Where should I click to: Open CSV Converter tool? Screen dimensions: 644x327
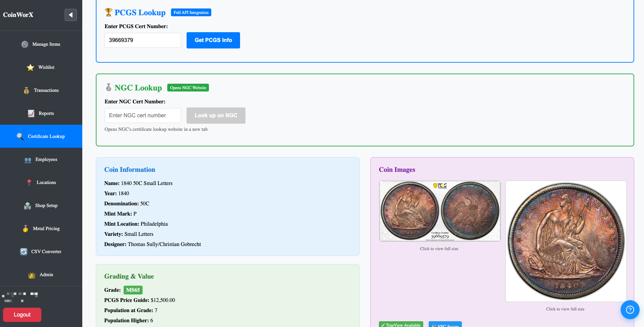pyautogui.click(x=41, y=252)
